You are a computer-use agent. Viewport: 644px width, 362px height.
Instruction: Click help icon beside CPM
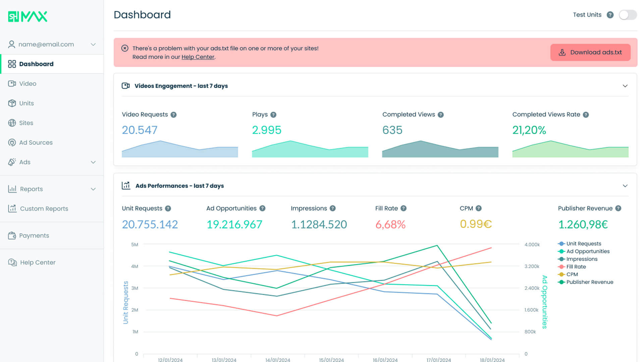(x=479, y=208)
